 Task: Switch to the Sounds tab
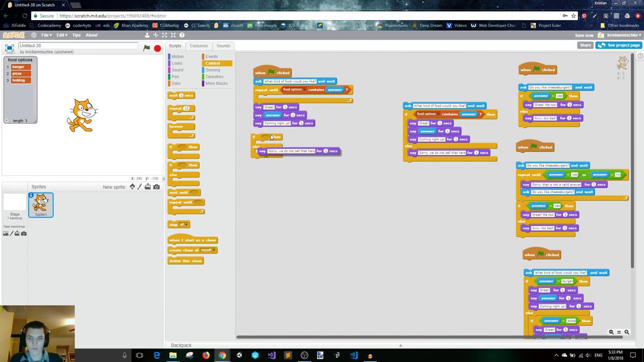(223, 46)
